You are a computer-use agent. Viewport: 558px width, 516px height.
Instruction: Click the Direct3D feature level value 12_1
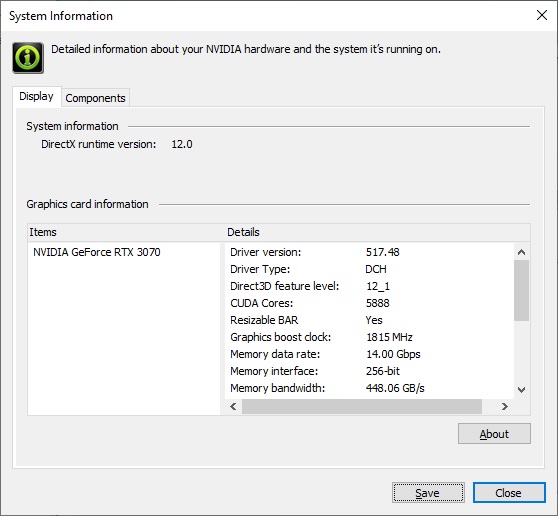(378, 286)
